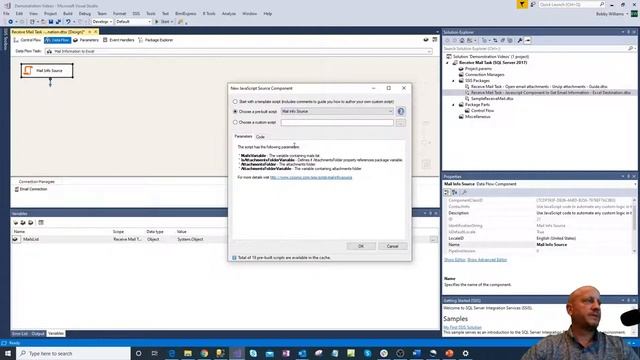Image resolution: width=640 pixels, height=360 pixels.
Task: Click the Show Editor link in Properties
Action: [x=455, y=260]
